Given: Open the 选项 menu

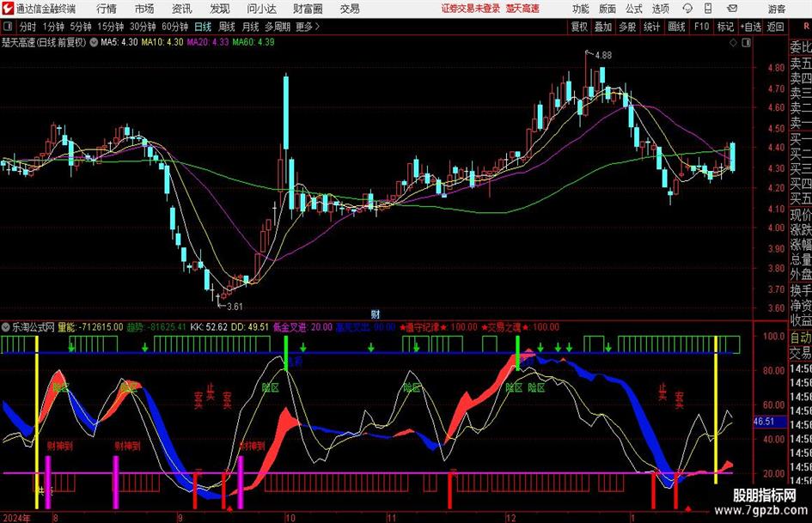Looking at the screenshot, I should pyautogui.click(x=660, y=9).
